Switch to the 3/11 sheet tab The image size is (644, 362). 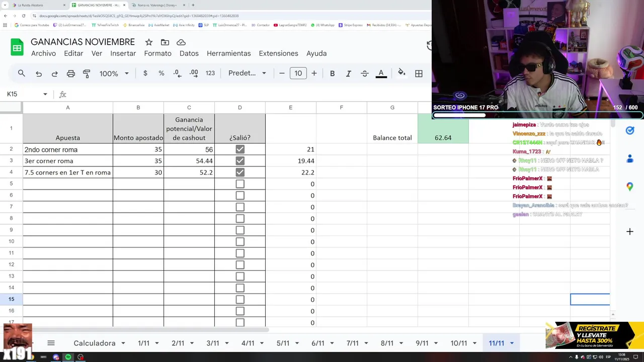click(x=213, y=343)
